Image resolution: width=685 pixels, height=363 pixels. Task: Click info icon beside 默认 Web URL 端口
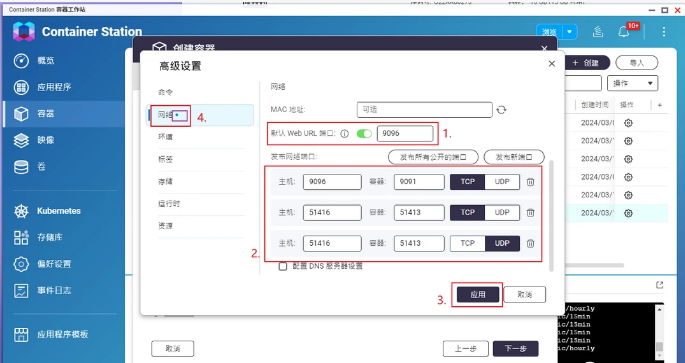345,134
